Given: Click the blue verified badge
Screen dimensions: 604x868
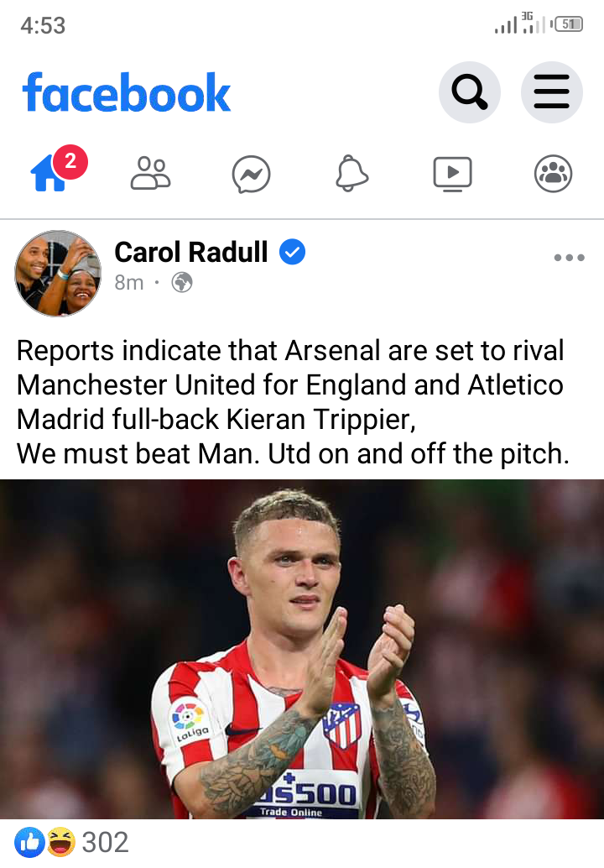Looking at the screenshot, I should 292,252.
